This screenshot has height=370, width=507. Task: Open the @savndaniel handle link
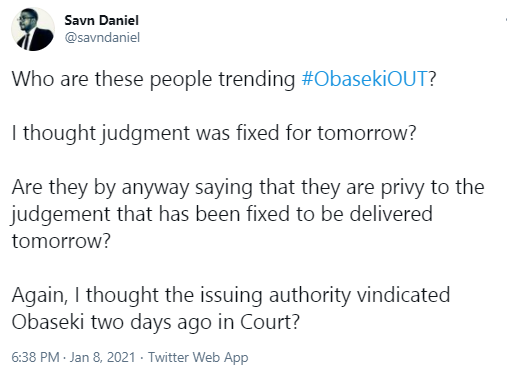pyautogui.click(x=102, y=37)
